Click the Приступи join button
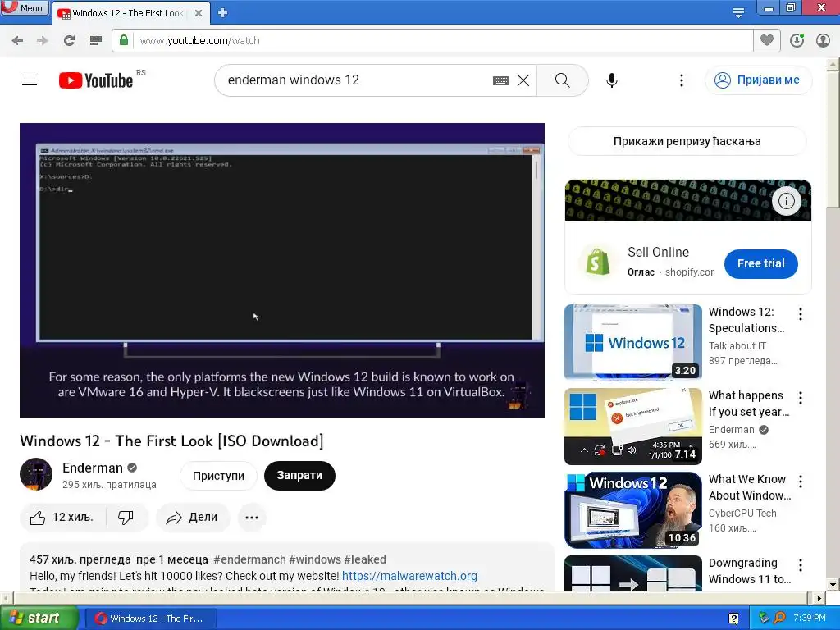Viewport: 840px width, 630px height. point(218,476)
